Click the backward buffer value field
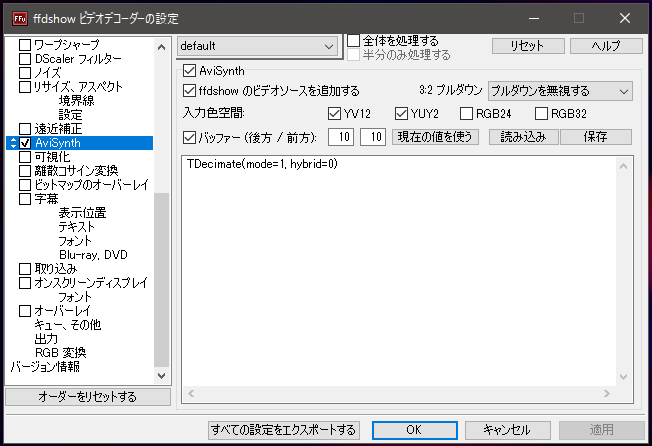 point(341,137)
